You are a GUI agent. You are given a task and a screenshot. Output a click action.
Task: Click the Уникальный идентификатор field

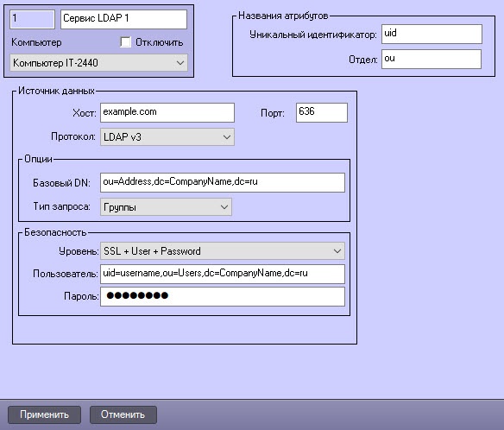point(432,34)
